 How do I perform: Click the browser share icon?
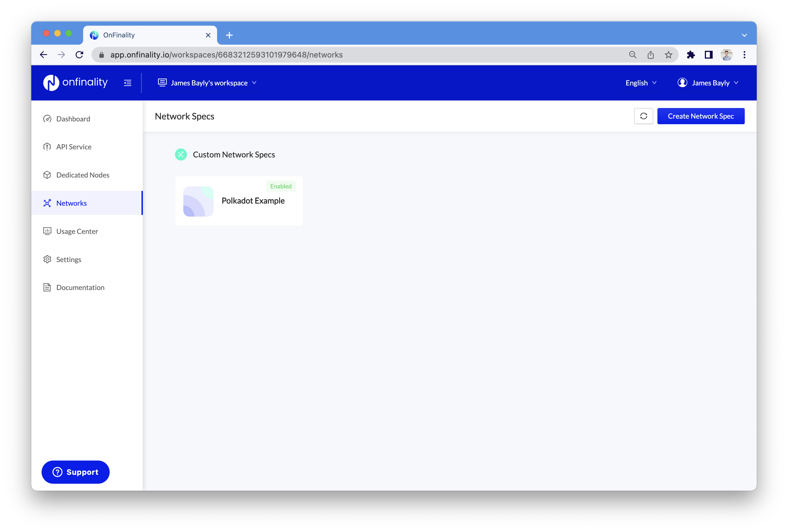[650, 55]
